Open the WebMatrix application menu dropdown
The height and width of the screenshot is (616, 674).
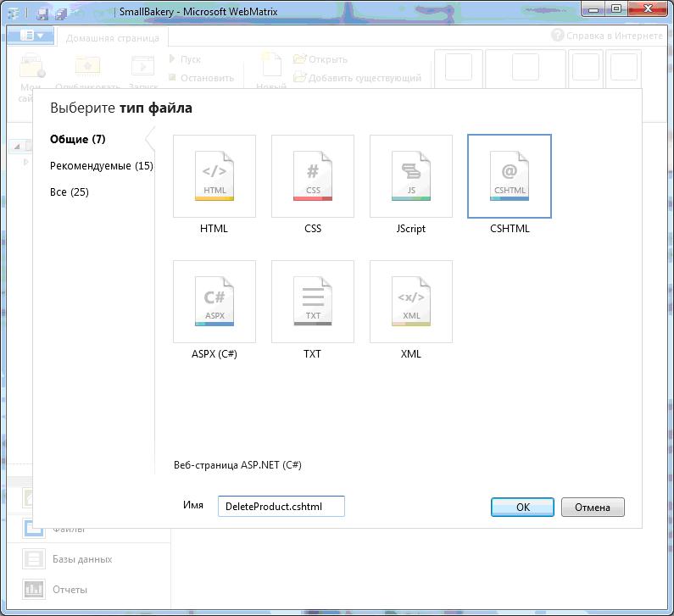click(31, 36)
